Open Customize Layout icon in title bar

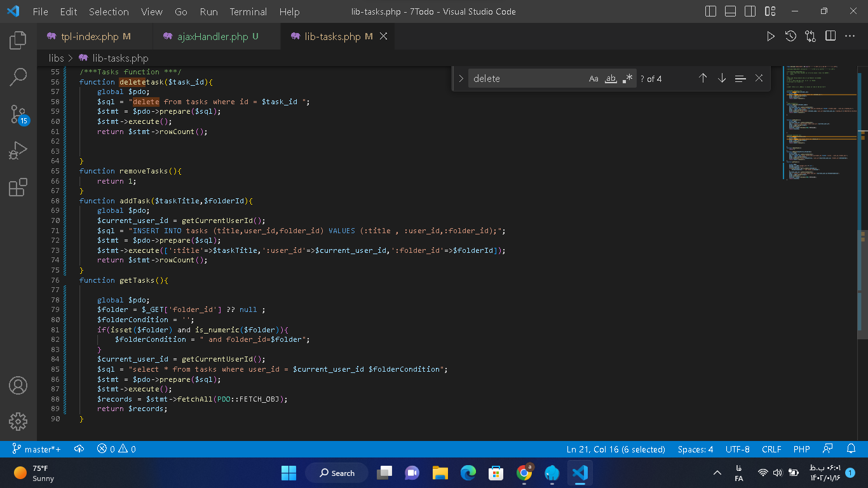770,11
